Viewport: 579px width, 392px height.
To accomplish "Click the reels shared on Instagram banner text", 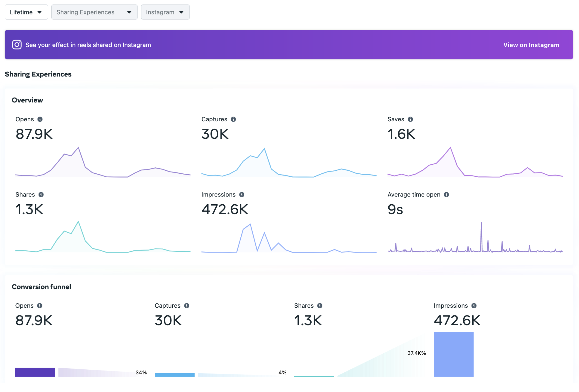I will tap(88, 45).
